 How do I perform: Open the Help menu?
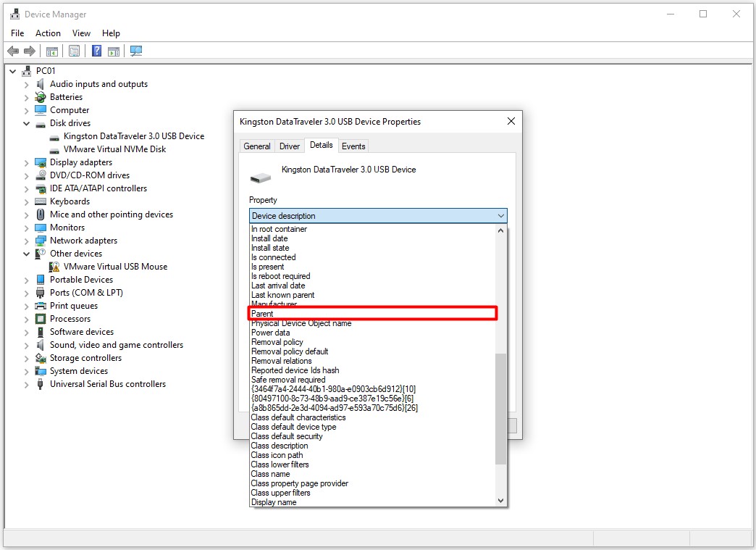(111, 33)
